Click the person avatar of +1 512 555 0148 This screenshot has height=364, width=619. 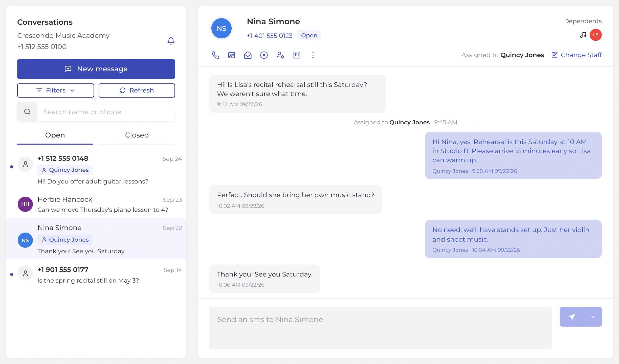click(25, 164)
